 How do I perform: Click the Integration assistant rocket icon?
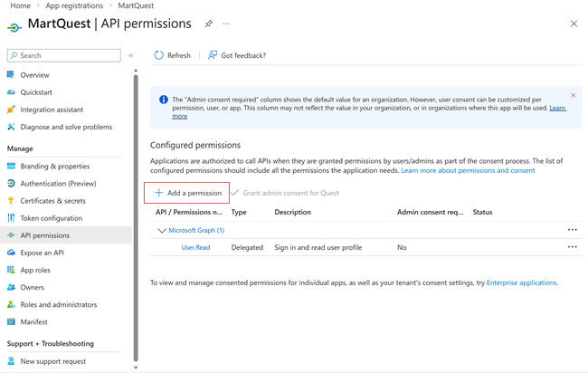[x=11, y=110]
